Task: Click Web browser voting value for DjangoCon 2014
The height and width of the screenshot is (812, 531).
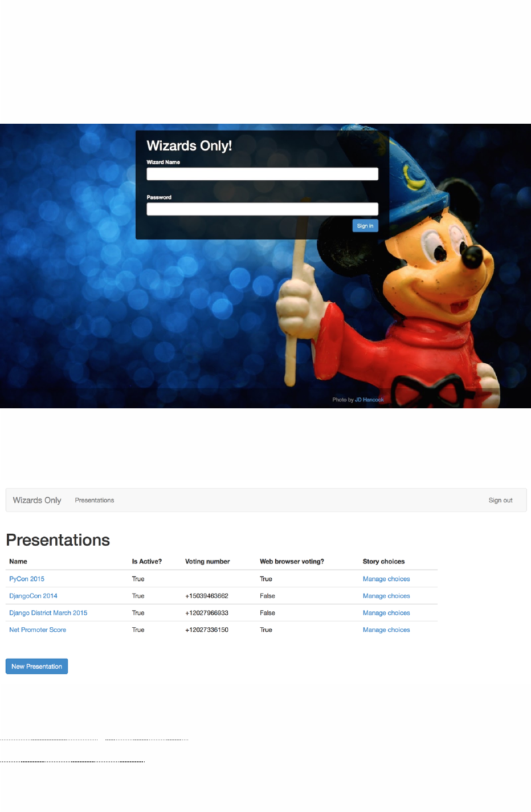Action: (267, 596)
